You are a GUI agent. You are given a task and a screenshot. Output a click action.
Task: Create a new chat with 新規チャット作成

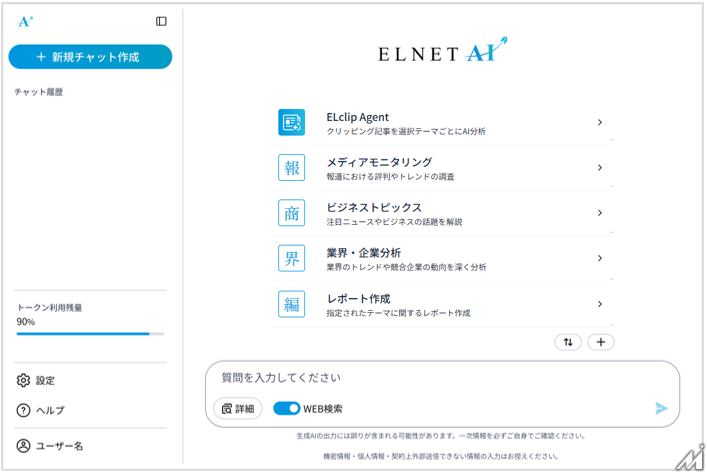(x=90, y=57)
